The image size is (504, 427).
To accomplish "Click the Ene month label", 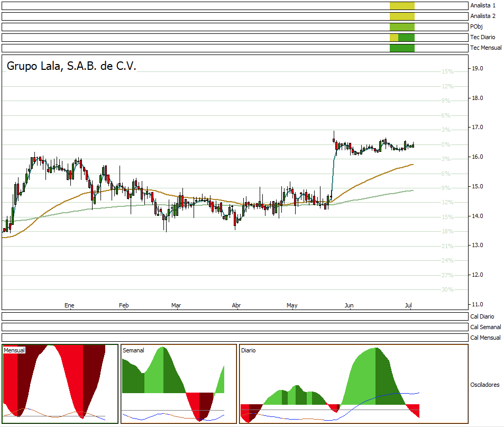I will (69, 305).
